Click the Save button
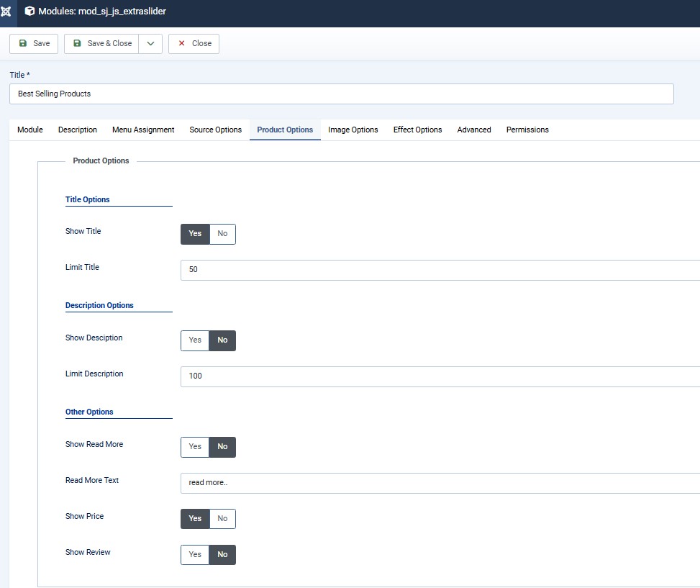700x588 pixels. coord(34,44)
